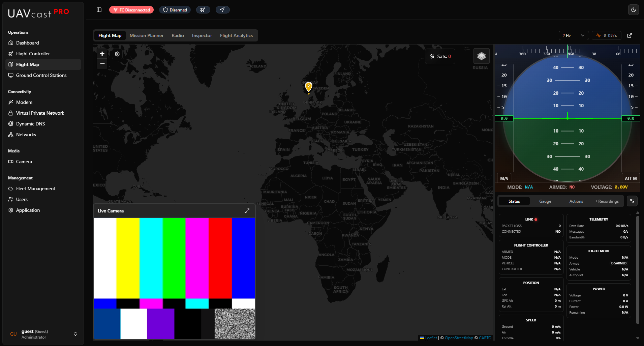This screenshot has height=346, width=644.
Task: Switch to dark/light mode with moon icon
Action: 634,10
